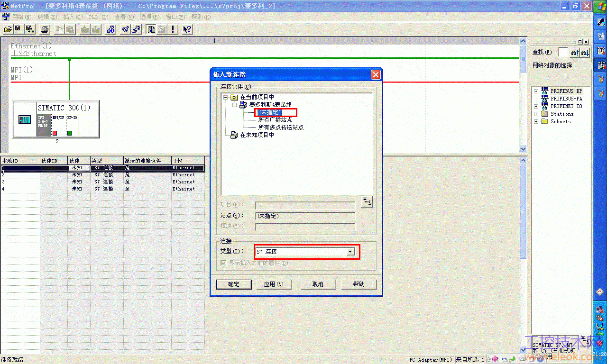Toggle the Catalog view toolbar icon
Screen dimensions: 607x364
151,29
